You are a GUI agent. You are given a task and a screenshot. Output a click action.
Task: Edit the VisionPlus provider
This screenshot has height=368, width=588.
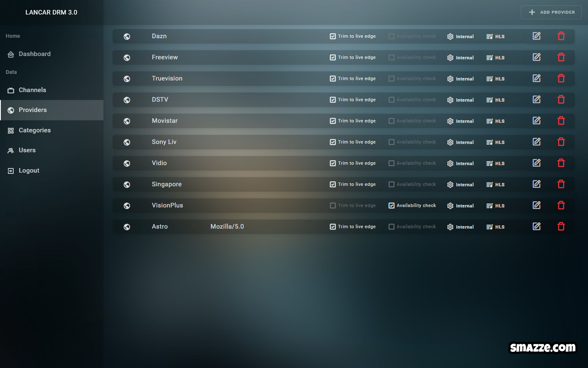537,205
